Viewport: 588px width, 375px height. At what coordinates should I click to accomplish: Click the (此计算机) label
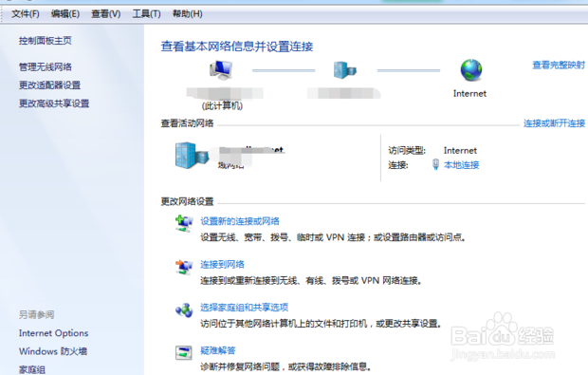[x=222, y=106]
